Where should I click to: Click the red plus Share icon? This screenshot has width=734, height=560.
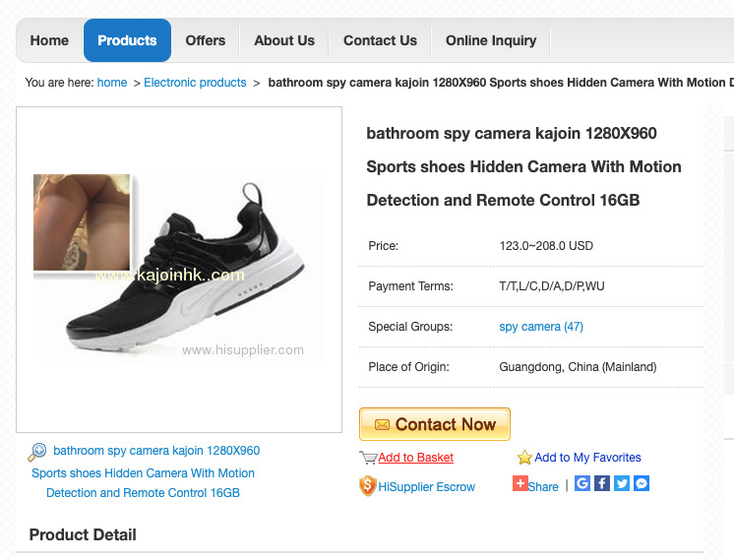(520, 484)
